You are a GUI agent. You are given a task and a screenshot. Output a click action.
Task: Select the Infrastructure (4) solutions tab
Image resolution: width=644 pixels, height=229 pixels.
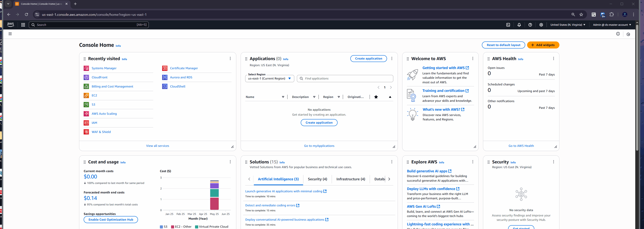point(351,179)
